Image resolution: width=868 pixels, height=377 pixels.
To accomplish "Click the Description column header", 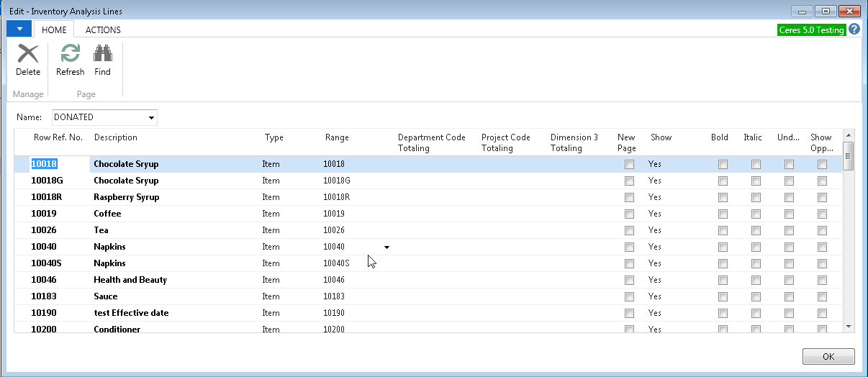I will click(x=115, y=137).
